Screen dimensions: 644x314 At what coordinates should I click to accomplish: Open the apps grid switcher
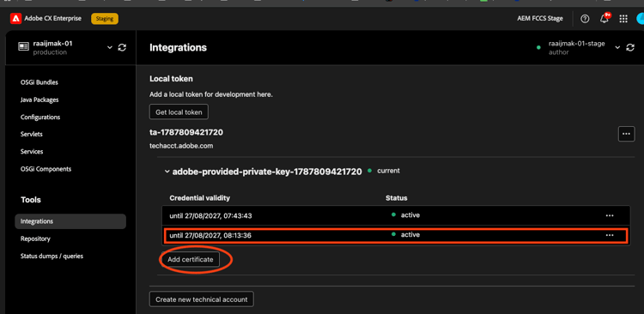pyautogui.click(x=623, y=19)
